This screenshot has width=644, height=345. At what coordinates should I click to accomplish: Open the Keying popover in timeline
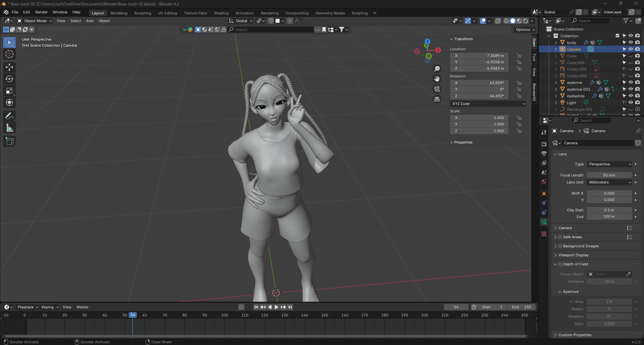coord(50,307)
